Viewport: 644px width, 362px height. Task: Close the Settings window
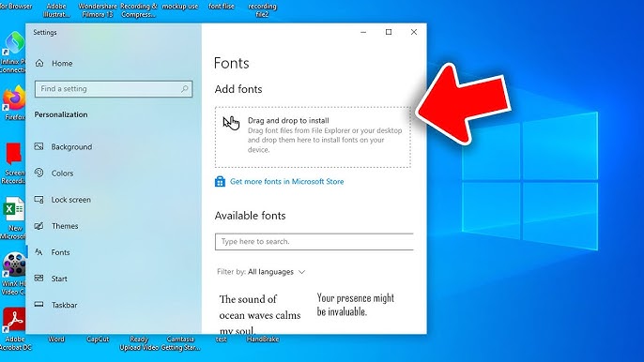coord(414,32)
